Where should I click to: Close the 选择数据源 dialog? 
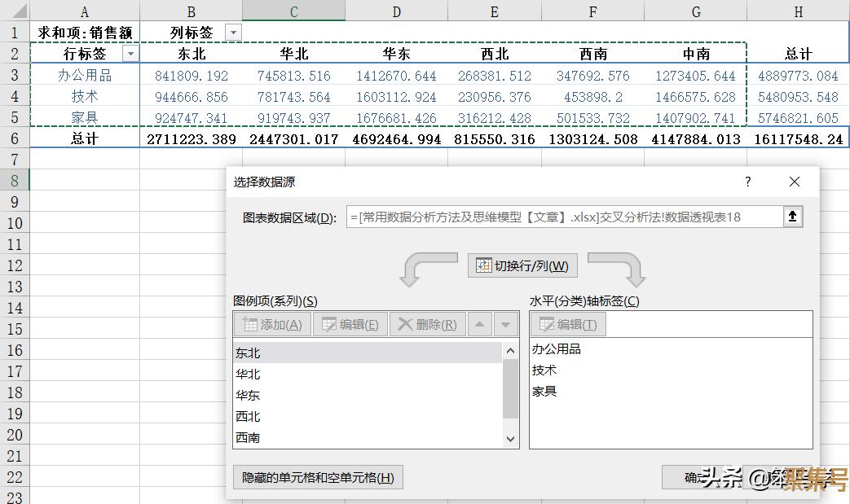tap(795, 182)
